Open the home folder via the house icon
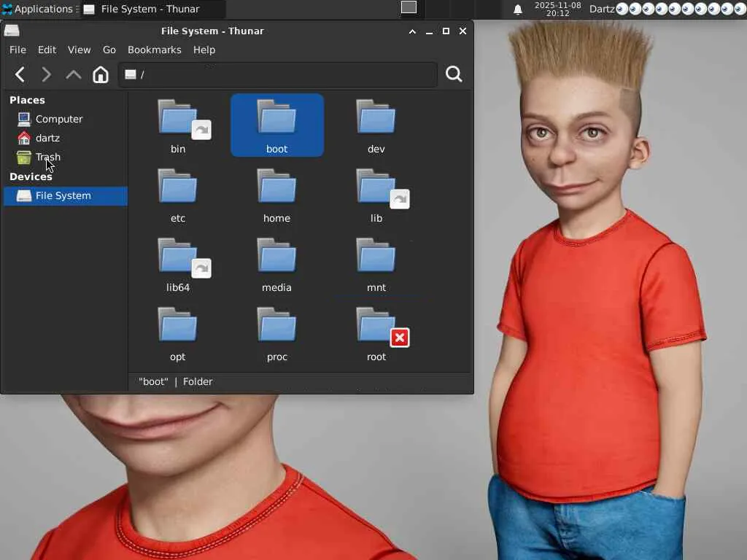Viewport: 747px width, 560px height. pos(101,74)
